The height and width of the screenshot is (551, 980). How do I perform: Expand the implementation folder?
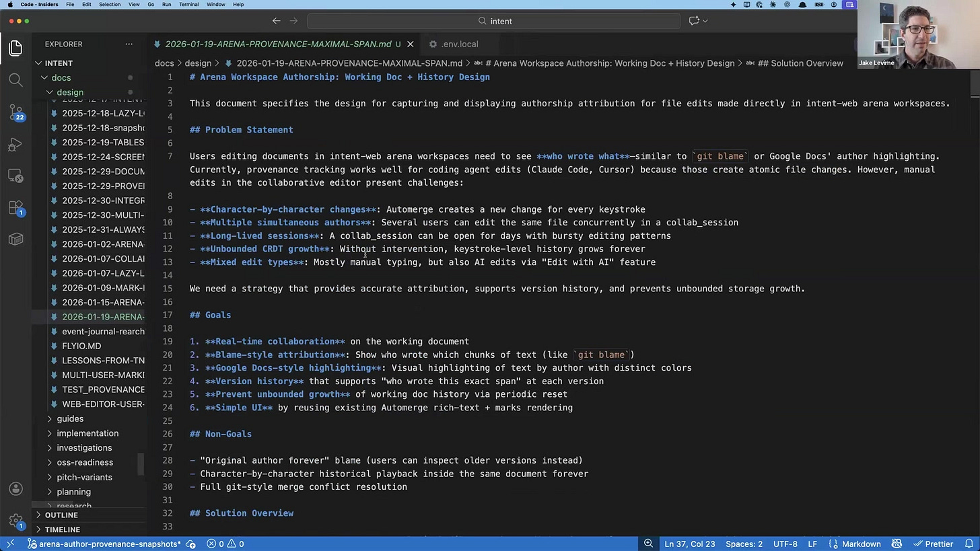(x=87, y=433)
